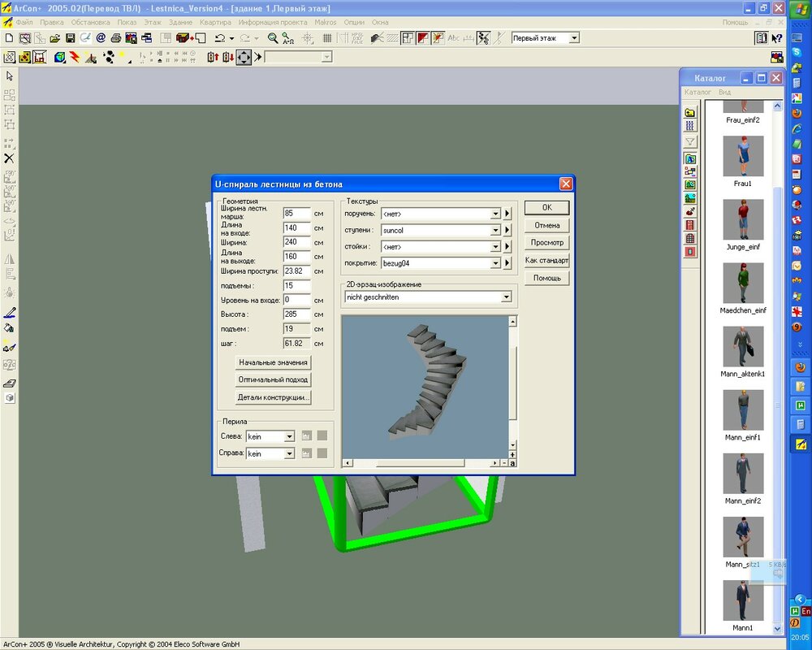Open left railing settings icon next to Слева
This screenshot has width=812, height=650.
pyautogui.click(x=306, y=436)
